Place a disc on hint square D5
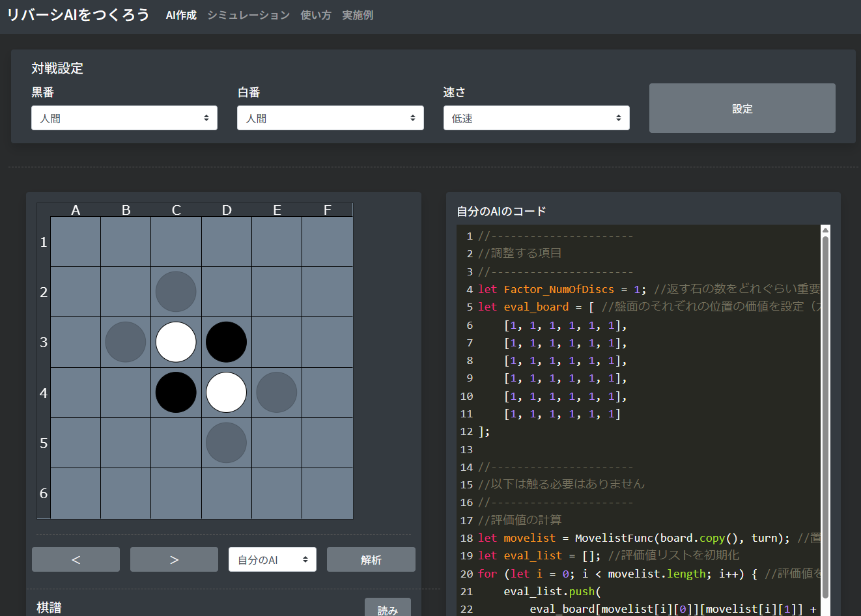 click(x=226, y=443)
